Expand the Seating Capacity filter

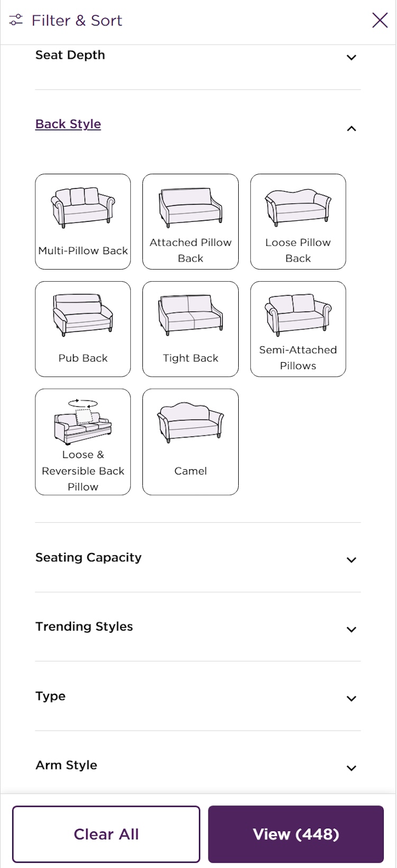click(x=351, y=560)
